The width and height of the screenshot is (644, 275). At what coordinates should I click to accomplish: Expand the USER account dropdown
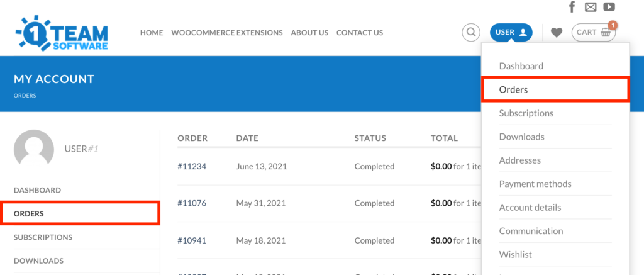[x=511, y=33]
